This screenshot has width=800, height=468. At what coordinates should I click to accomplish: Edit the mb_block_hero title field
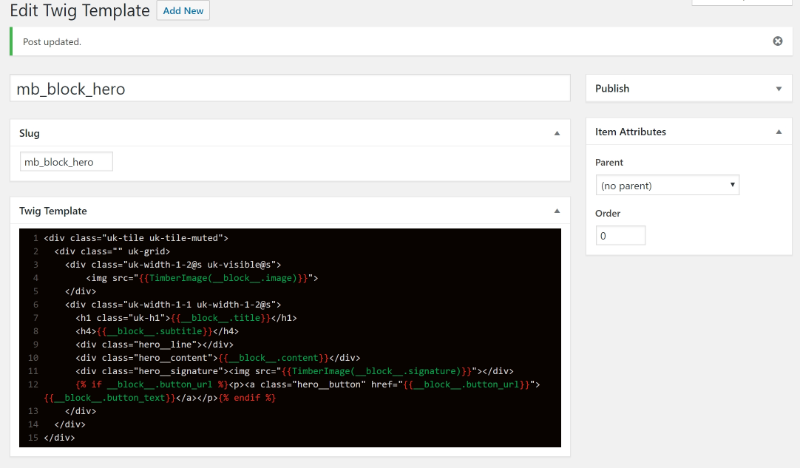pos(290,89)
